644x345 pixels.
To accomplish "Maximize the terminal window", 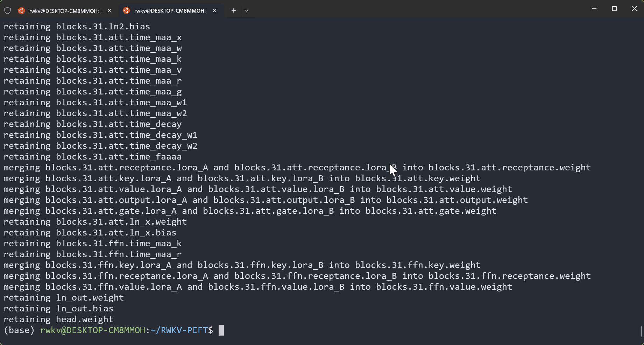I will pos(614,9).
